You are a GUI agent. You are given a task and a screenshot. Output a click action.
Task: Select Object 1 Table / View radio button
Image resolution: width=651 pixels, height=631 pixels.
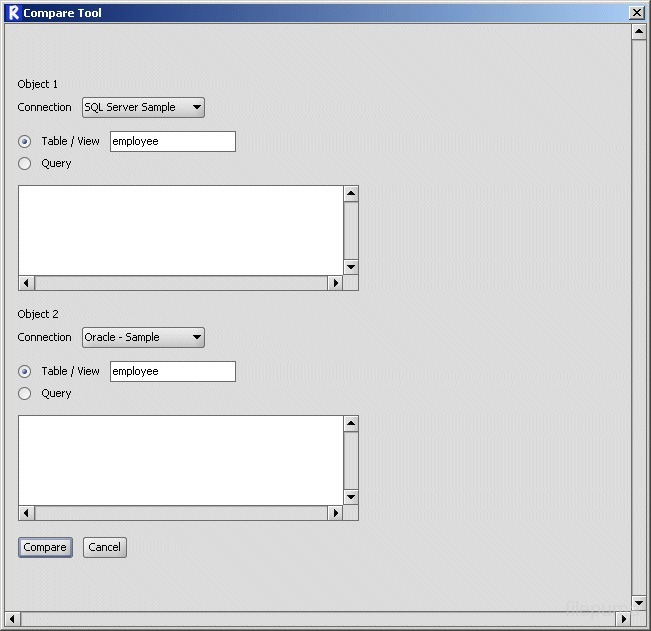click(24, 142)
